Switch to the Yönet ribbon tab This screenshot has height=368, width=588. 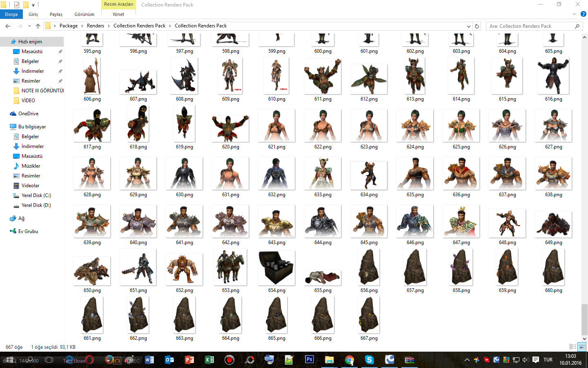click(118, 14)
